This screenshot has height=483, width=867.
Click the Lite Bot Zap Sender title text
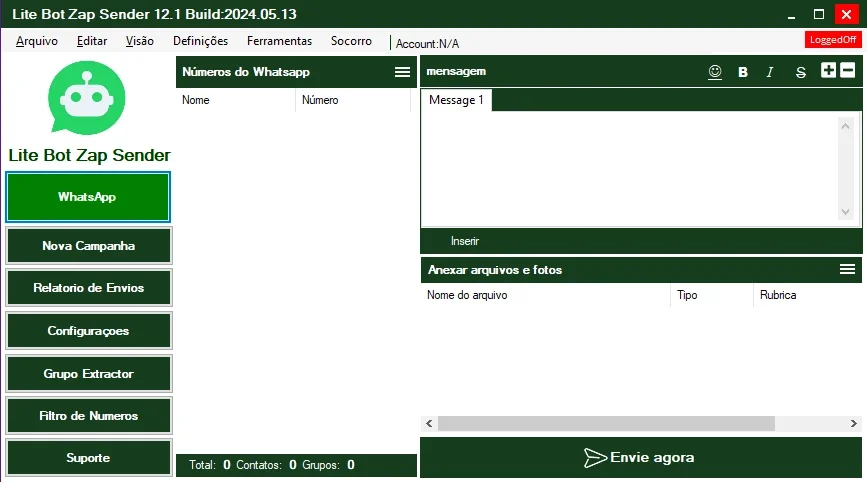tap(90, 155)
